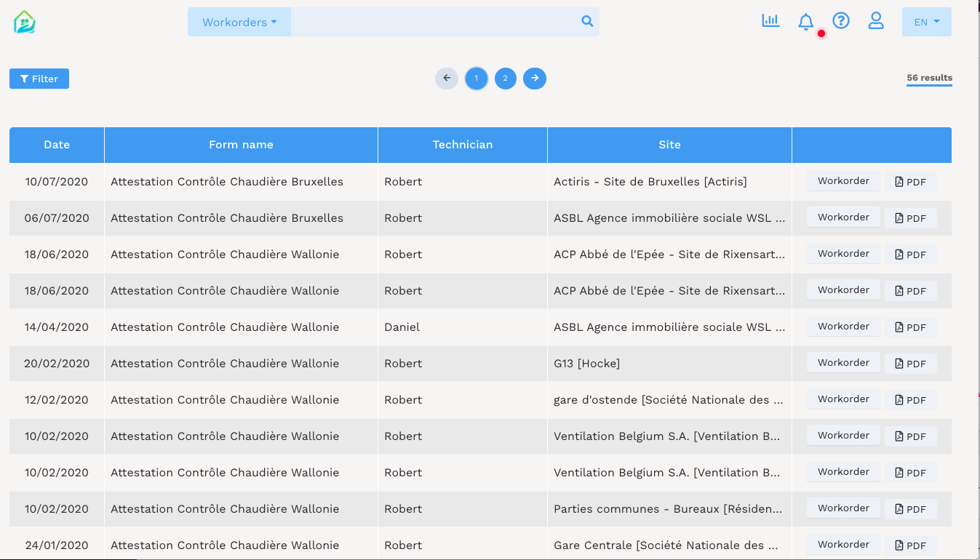
Task: Download PDF for 10/07/2020 Actiris row
Action: coord(910,182)
